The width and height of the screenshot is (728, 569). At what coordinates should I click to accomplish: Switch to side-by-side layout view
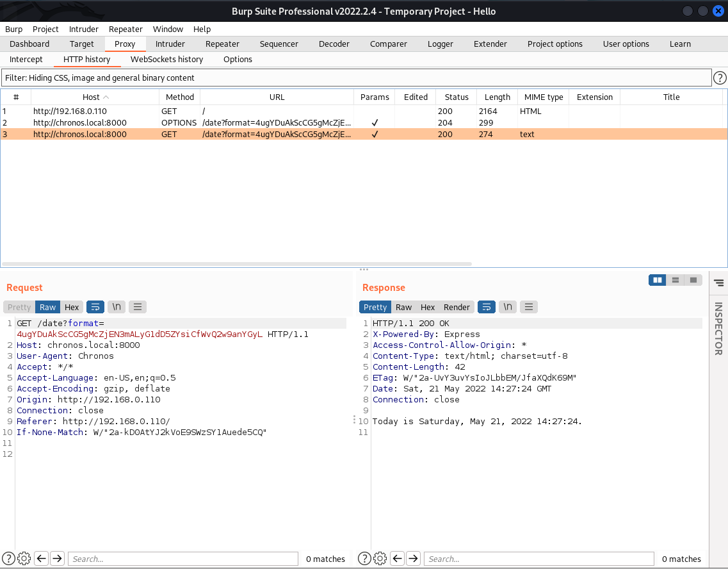tap(657, 280)
